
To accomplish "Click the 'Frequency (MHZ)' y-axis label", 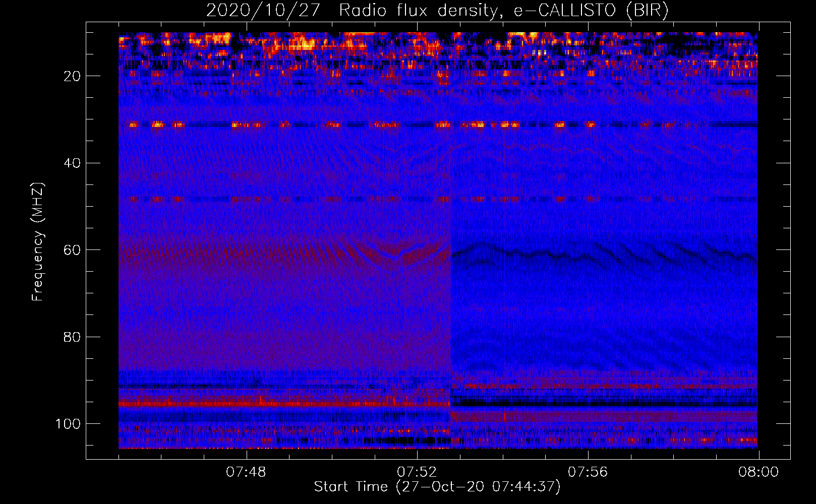I will pos(38,241).
